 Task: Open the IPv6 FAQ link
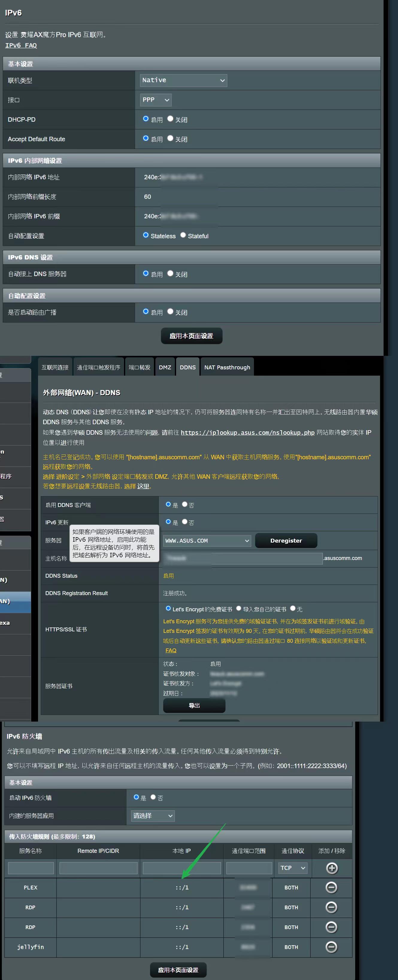coord(21,45)
